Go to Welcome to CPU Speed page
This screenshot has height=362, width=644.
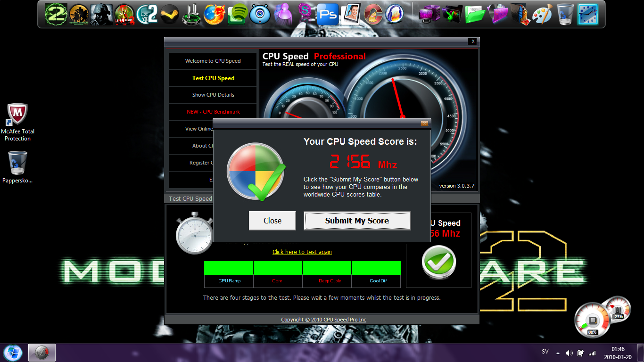pyautogui.click(x=213, y=61)
